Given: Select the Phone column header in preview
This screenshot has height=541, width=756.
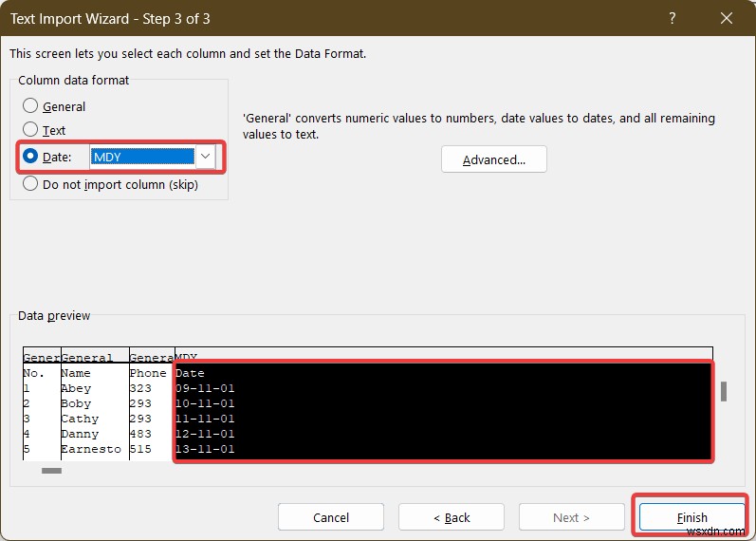Looking at the screenshot, I should click(x=148, y=374).
